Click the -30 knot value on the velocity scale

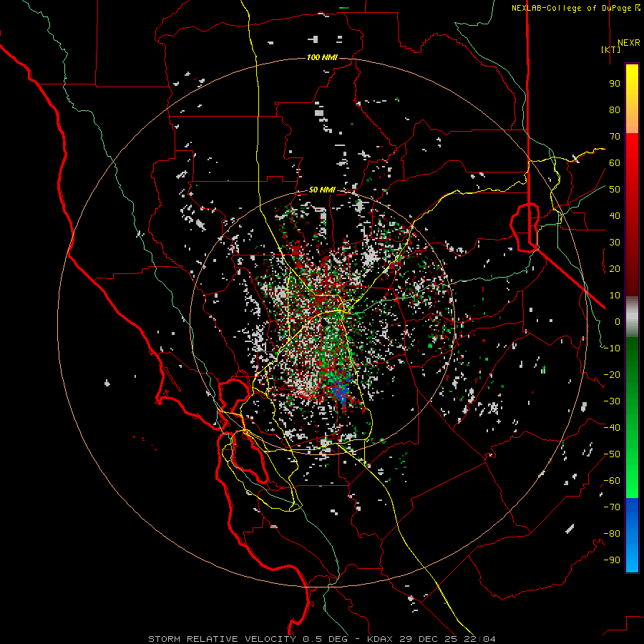point(612,401)
